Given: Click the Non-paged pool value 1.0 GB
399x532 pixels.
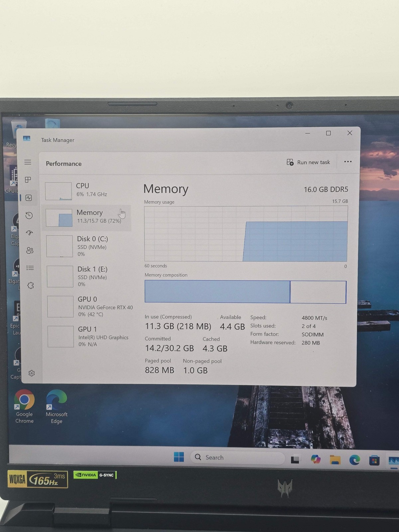Looking at the screenshot, I should click(196, 370).
